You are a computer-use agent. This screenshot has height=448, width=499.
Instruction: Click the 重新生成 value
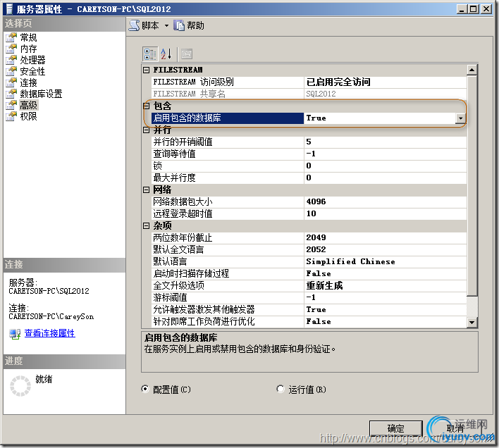(x=385, y=286)
